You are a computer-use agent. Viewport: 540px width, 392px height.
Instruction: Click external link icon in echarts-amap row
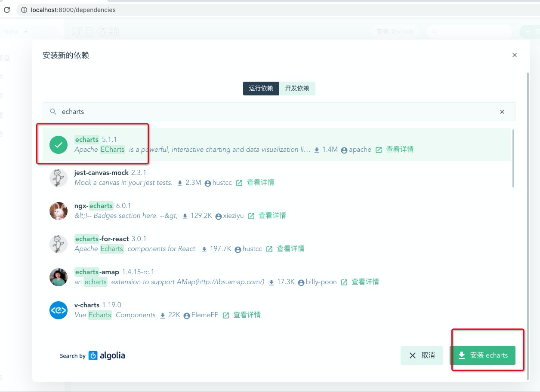click(x=344, y=282)
